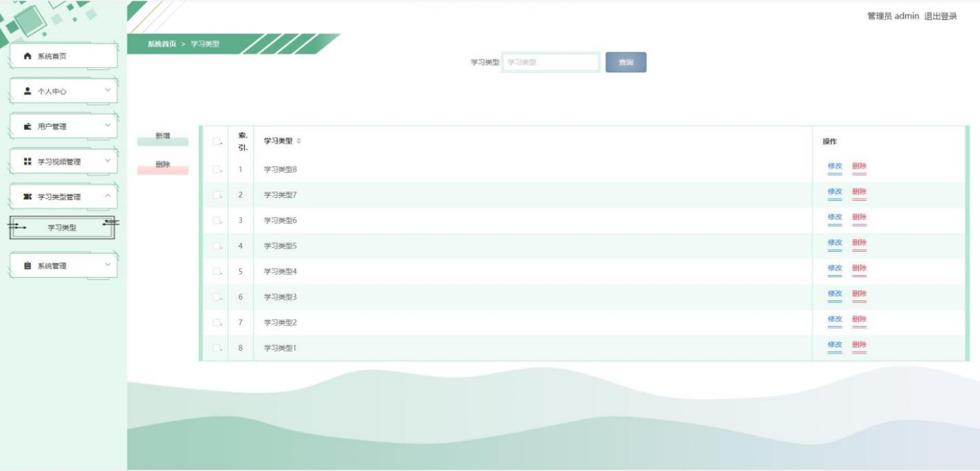Click 修改 for 学习类型5

(x=835, y=244)
